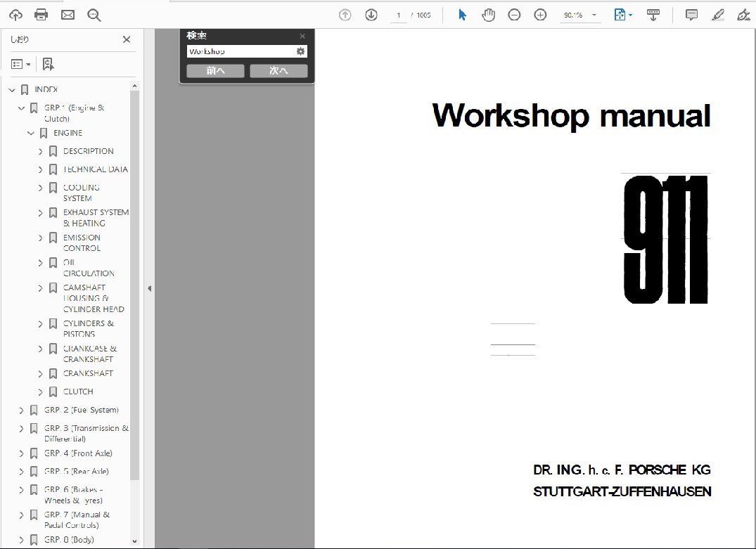Click bookmarks panel scrollbar thumb

pyautogui.click(x=134, y=285)
